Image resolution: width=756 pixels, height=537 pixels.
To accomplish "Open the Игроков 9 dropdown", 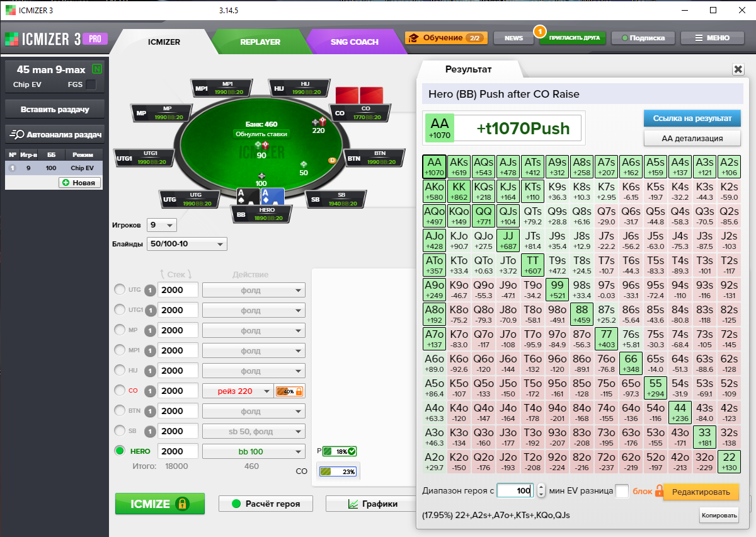I will pyautogui.click(x=162, y=225).
